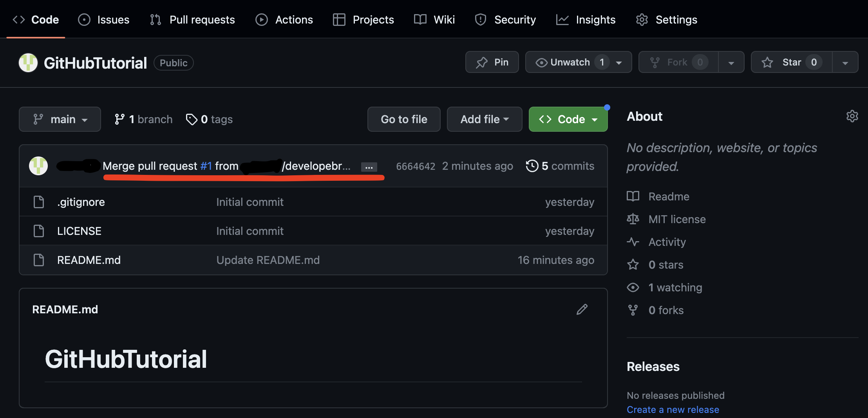Star this repository

pos(791,62)
